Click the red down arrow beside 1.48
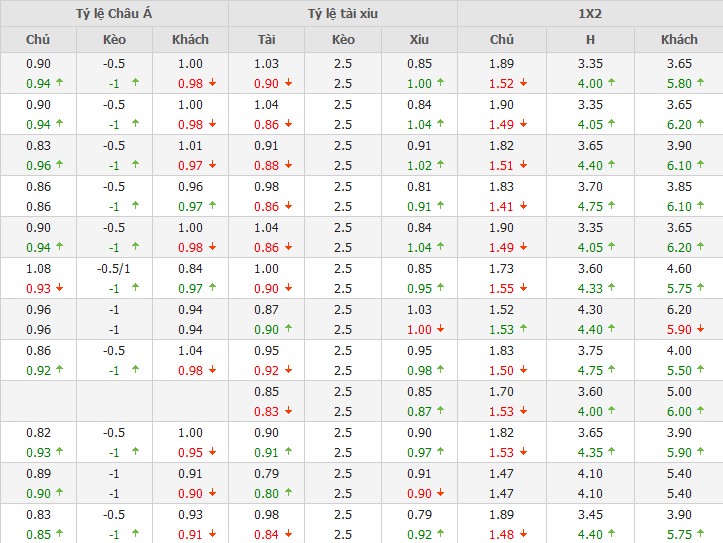The width and height of the screenshot is (723, 543). coord(524,534)
